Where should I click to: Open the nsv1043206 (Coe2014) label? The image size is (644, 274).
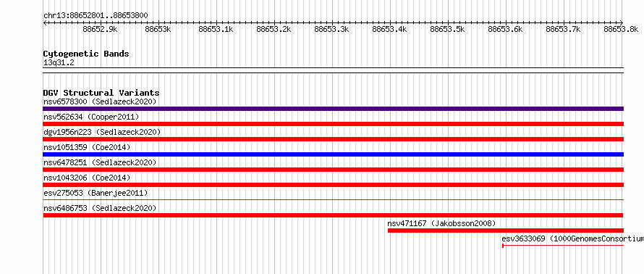point(87,178)
